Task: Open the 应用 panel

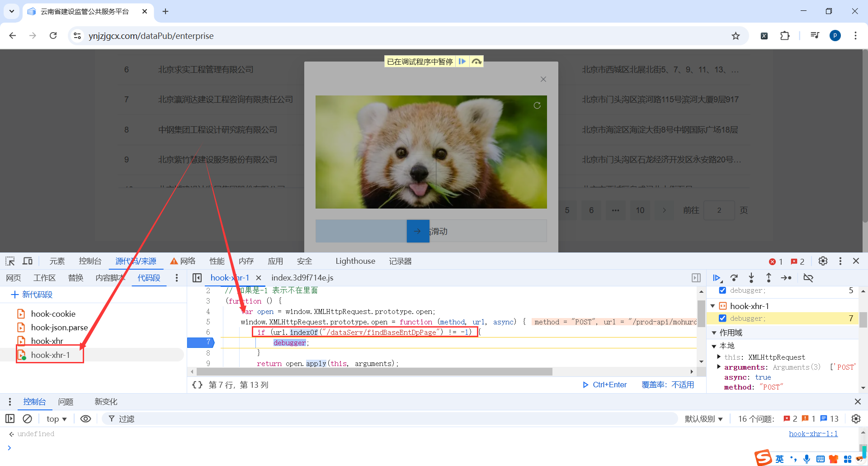Action: coord(275,261)
